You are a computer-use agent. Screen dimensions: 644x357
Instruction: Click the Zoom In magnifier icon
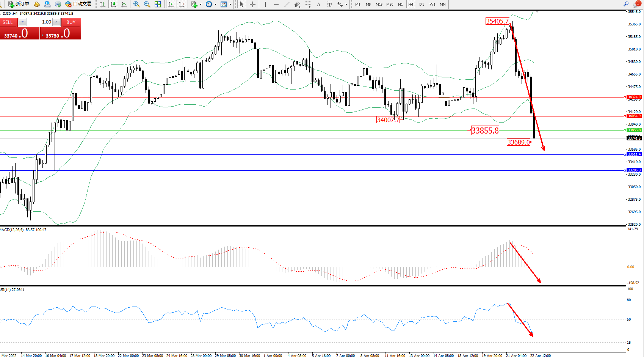[136, 4]
